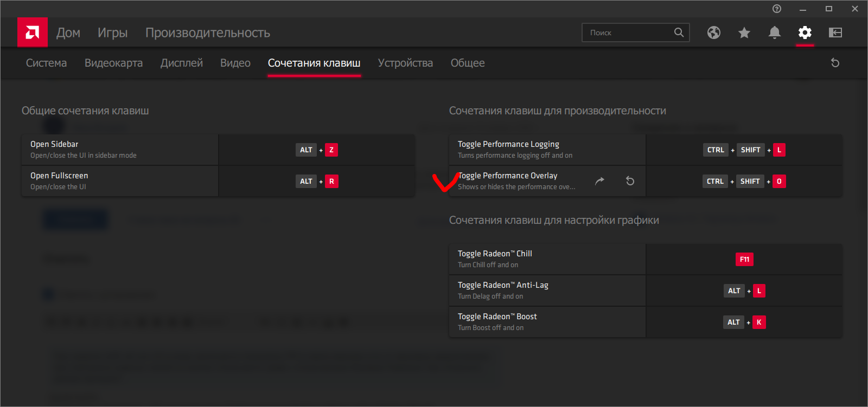Click Toggle Performance Overlay label
This screenshot has width=868, height=407.
[x=508, y=176]
